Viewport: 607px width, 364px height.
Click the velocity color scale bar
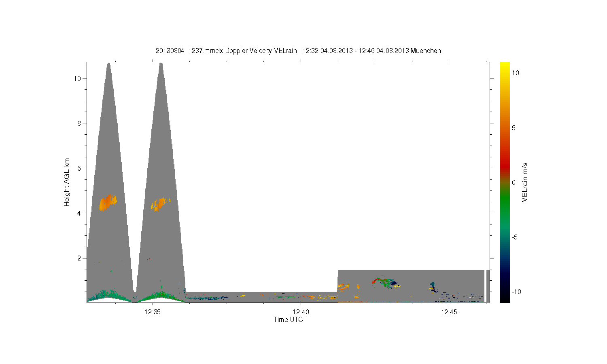[505, 182]
